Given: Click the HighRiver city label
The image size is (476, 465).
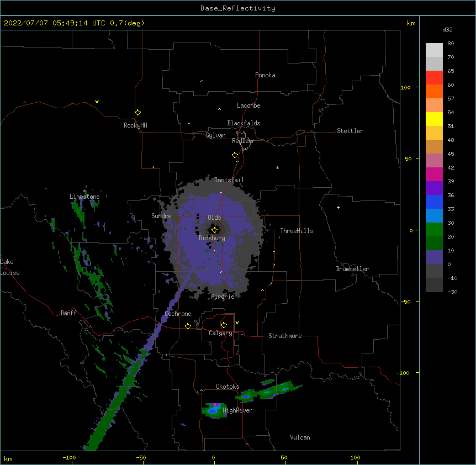Looking at the screenshot, I should (x=237, y=410).
